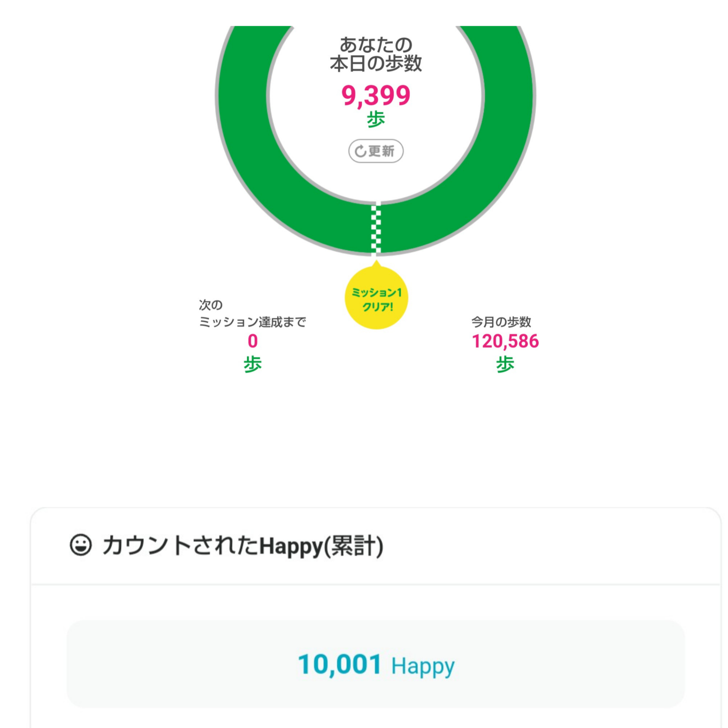Screen dimensions: 728x728
Task: Click the green 歩 under 9,399
Action: point(376,119)
